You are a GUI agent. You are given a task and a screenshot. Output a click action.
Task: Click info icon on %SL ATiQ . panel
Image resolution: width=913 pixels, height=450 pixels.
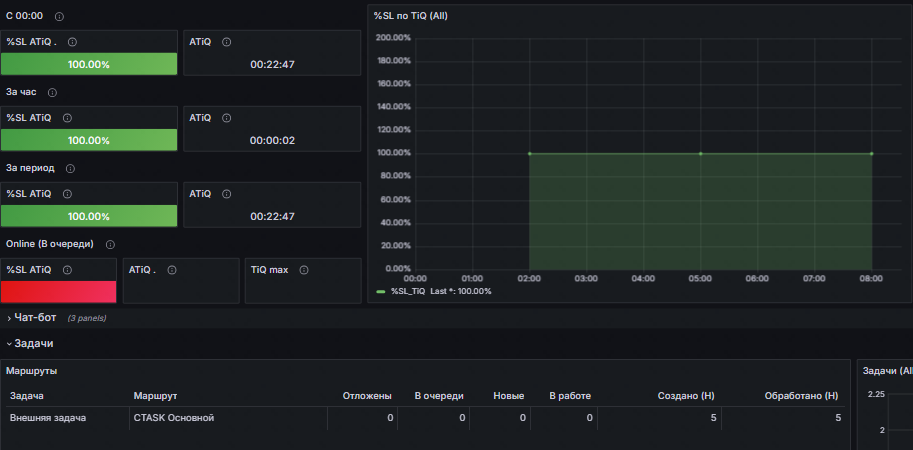(72, 42)
